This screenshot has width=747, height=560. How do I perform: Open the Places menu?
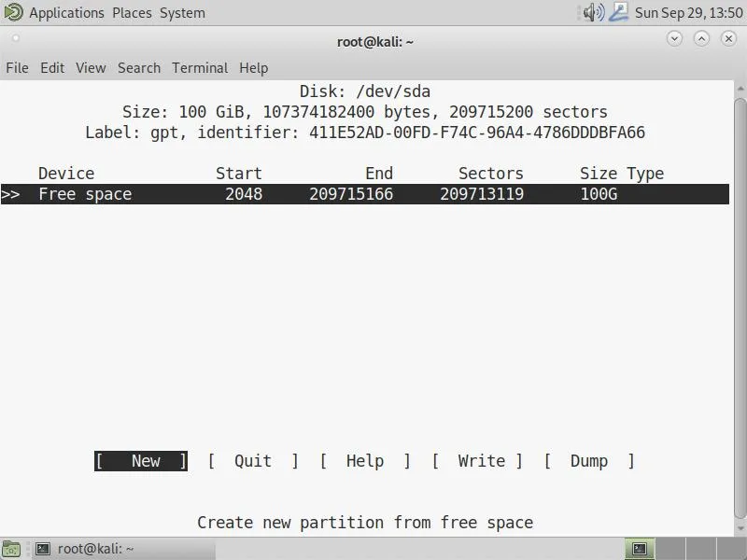(132, 13)
